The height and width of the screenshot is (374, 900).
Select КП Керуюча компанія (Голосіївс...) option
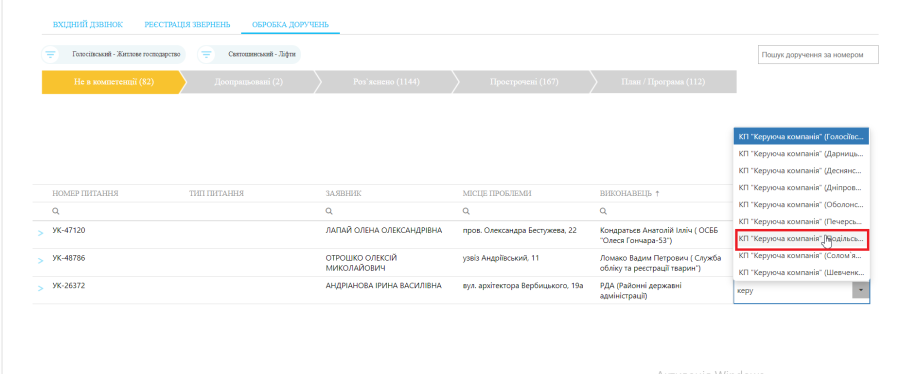pyautogui.click(x=801, y=137)
